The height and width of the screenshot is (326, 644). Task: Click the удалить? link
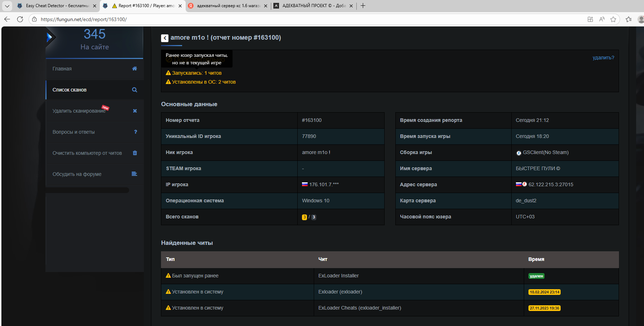(x=603, y=58)
